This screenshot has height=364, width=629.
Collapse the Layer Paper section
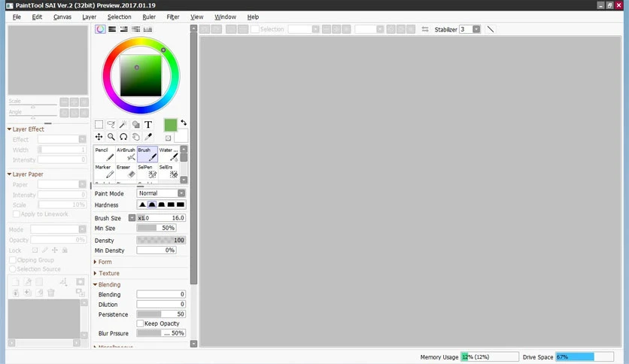[x=26, y=174]
